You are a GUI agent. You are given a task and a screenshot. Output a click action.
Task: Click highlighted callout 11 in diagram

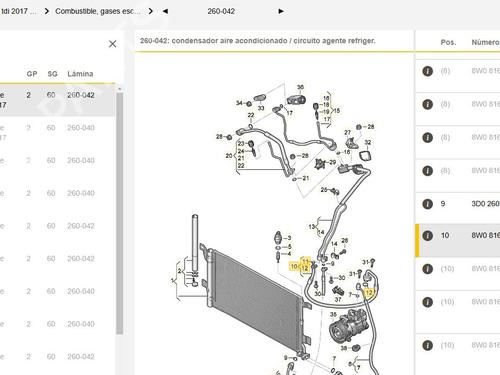point(306,261)
